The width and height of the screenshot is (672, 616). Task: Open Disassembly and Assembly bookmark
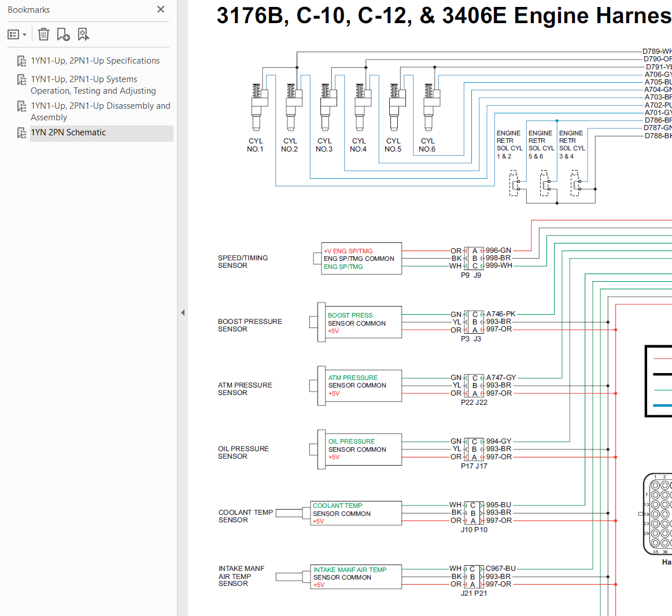tap(100, 112)
